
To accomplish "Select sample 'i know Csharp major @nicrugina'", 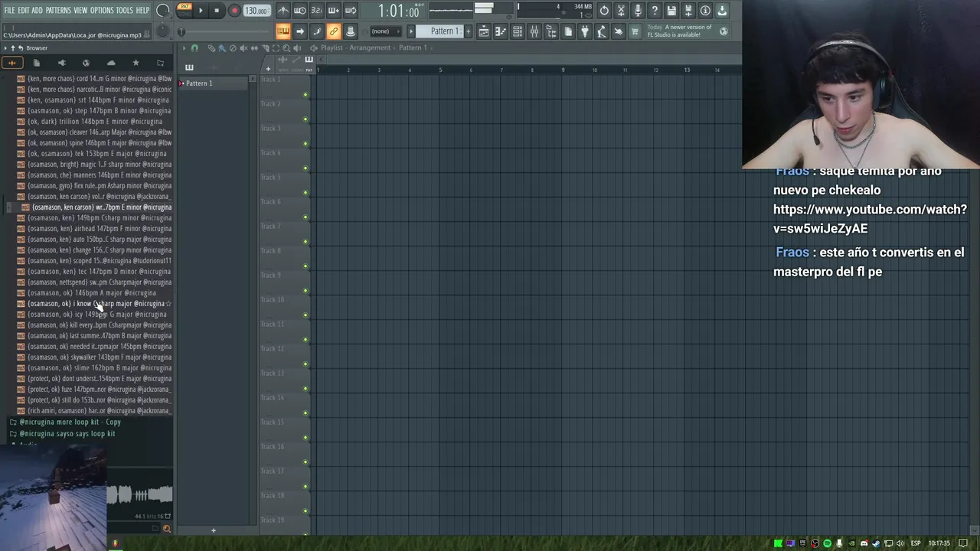I will coord(96,304).
